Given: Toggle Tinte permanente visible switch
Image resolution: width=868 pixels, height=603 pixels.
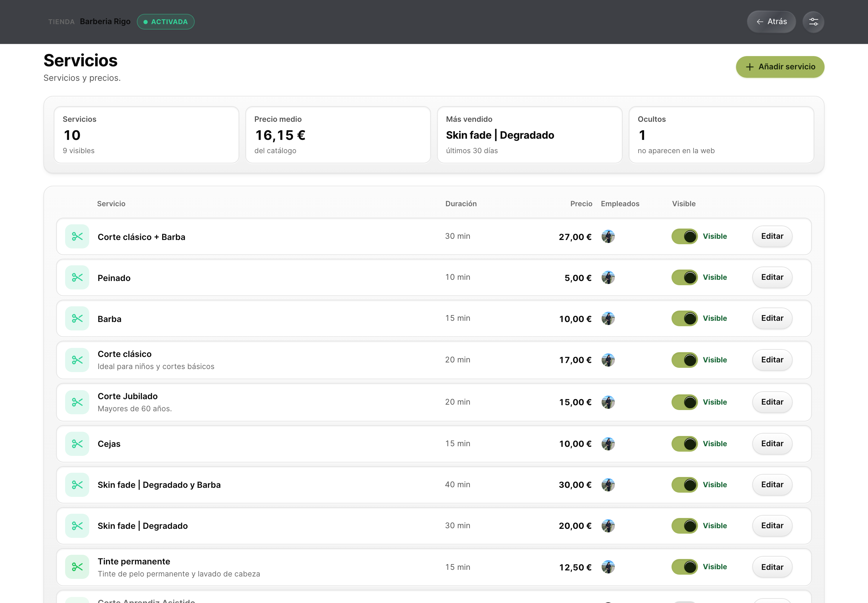Looking at the screenshot, I should pos(684,567).
